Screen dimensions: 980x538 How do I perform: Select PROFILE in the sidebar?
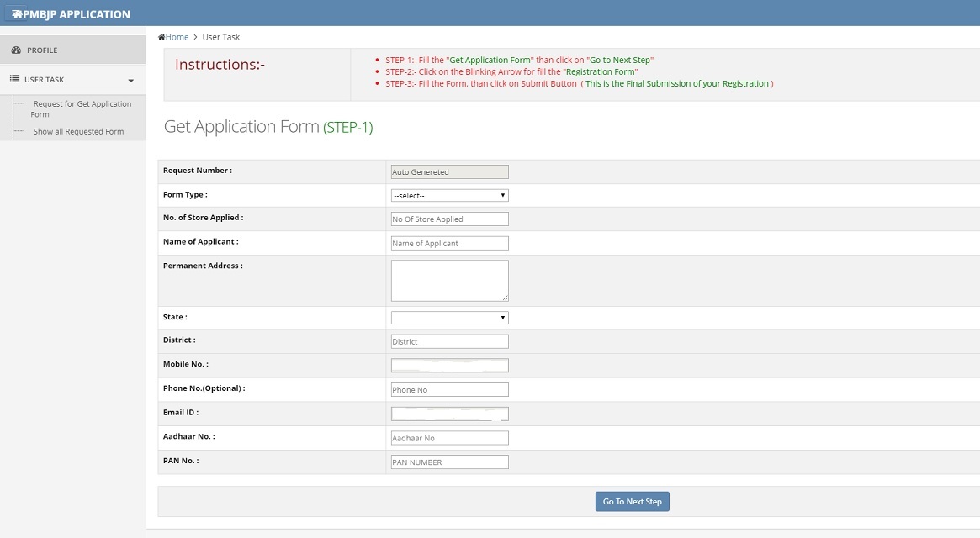40,50
